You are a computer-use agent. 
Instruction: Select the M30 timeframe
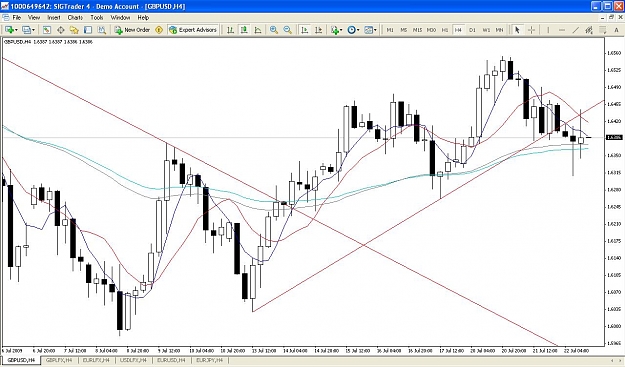(x=431, y=30)
